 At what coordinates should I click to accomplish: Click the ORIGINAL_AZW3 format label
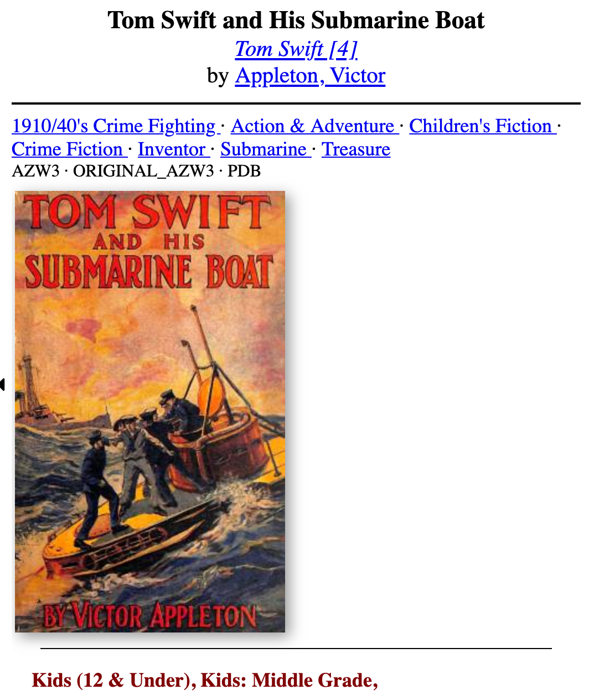tap(143, 171)
